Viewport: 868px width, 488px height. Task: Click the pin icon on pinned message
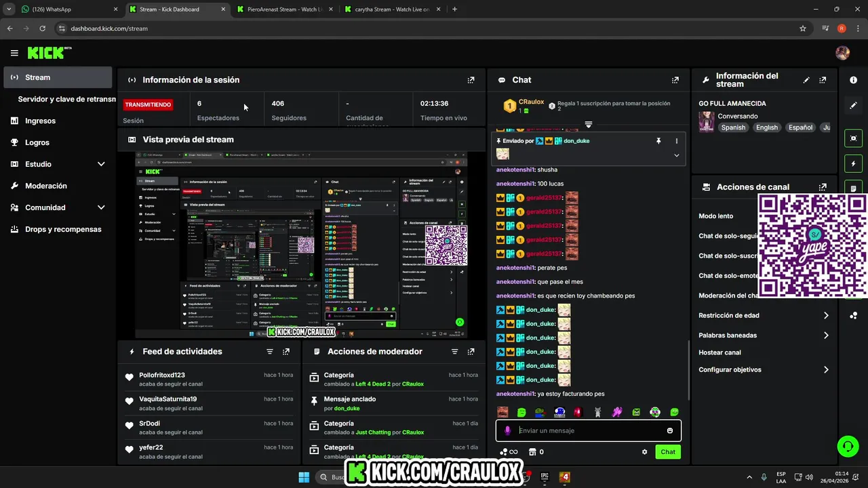coord(658,141)
